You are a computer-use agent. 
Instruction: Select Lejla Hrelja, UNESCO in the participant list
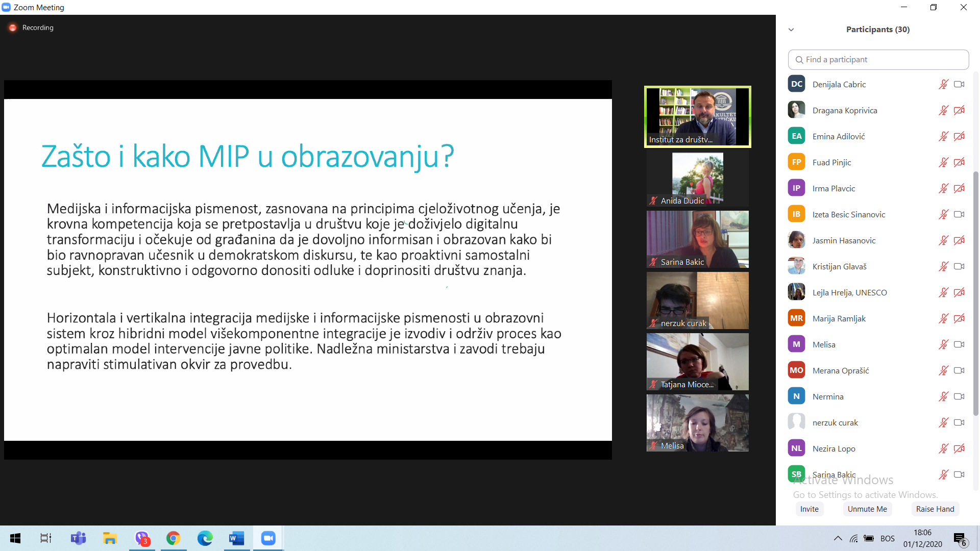pos(849,293)
